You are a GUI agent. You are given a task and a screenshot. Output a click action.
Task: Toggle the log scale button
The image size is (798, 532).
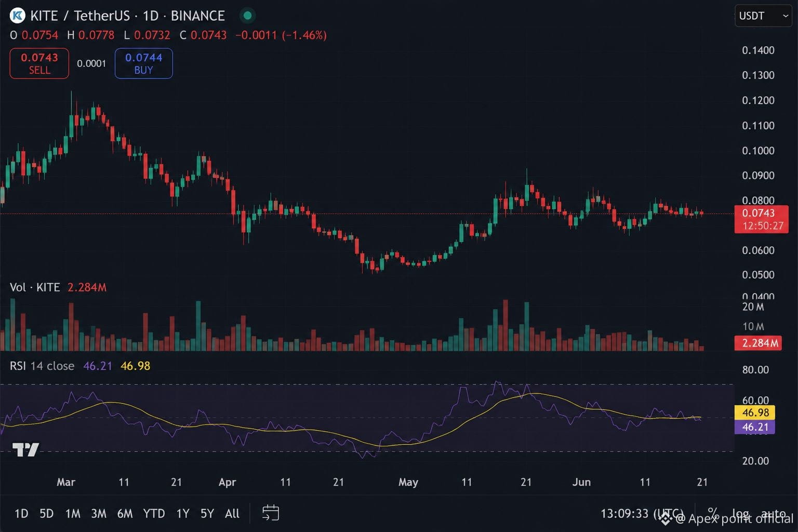point(740,514)
